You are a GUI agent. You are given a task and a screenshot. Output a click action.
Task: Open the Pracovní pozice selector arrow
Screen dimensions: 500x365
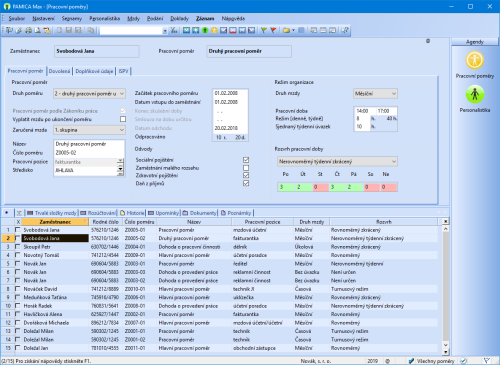pyautogui.click(x=120, y=162)
